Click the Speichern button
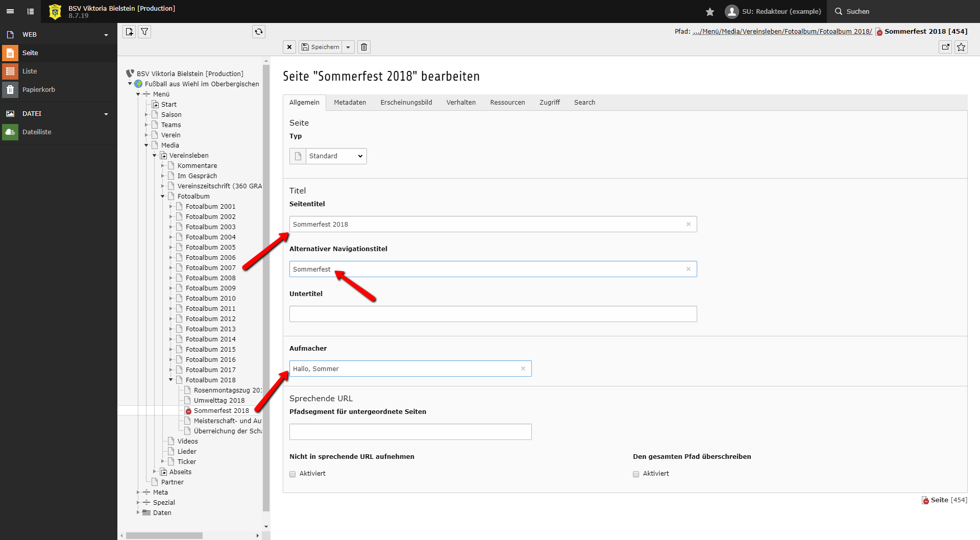 pos(320,47)
